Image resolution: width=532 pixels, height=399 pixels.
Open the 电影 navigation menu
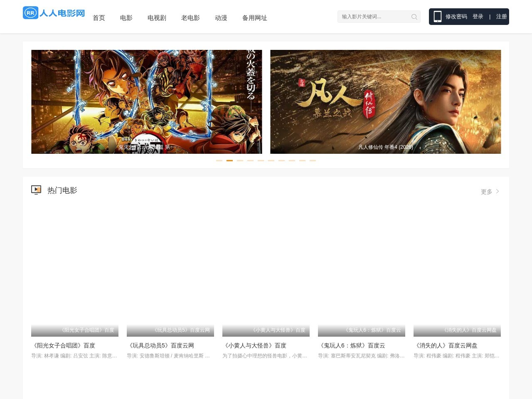(126, 18)
